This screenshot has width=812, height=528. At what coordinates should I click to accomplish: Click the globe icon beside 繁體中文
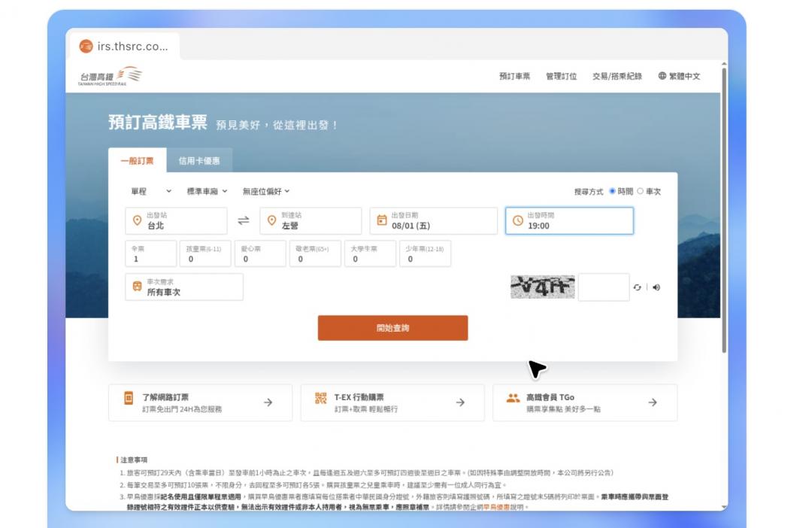pyautogui.click(x=662, y=76)
